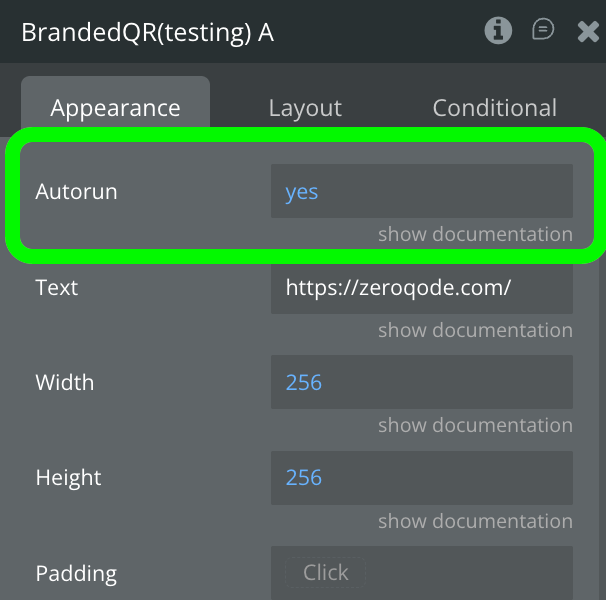Click the info icon in header

pyautogui.click(x=497, y=31)
